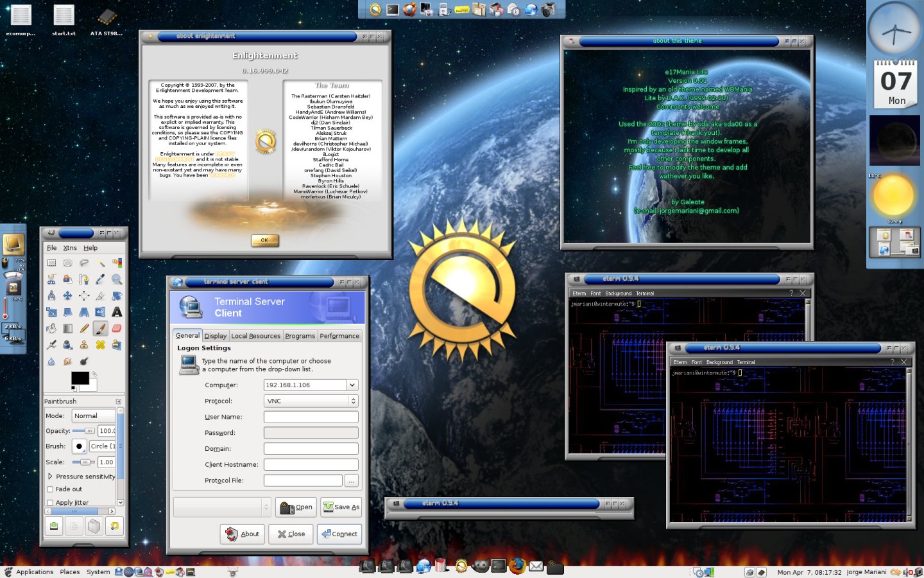Activate the Zoom magnifier tool in GIMP
Image resolution: width=924 pixels, height=578 pixels.
coord(117,279)
